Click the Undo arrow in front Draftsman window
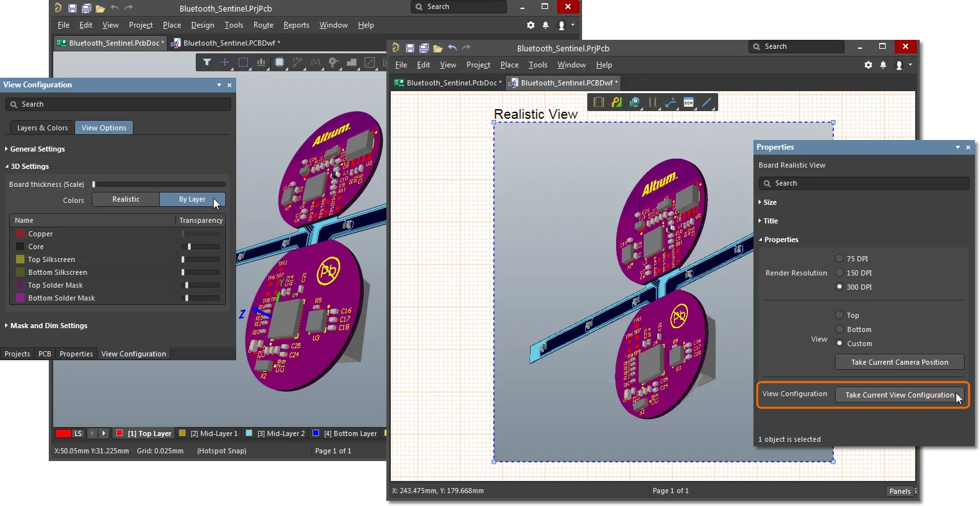Image resolution: width=980 pixels, height=506 pixels. point(452,48)
